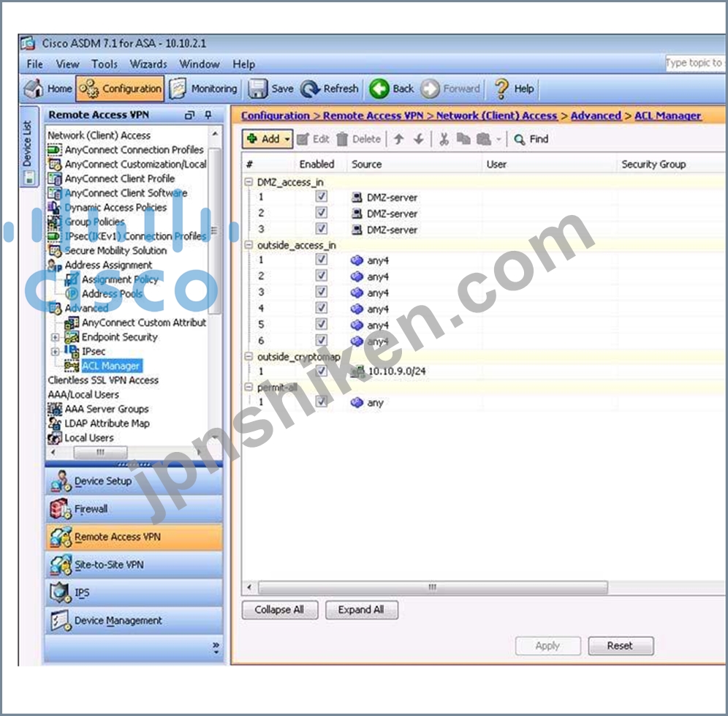Screen dimensions: 728x716
Task: Click the Paste clipboard icon
Action: (484, 139)
